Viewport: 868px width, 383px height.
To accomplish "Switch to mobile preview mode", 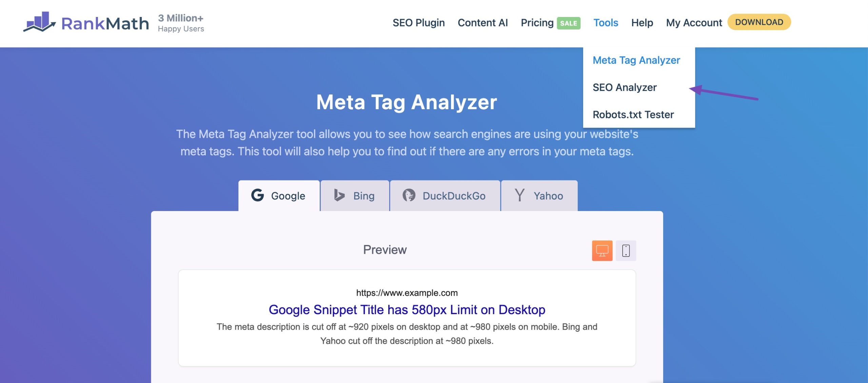I will [626, 251].
